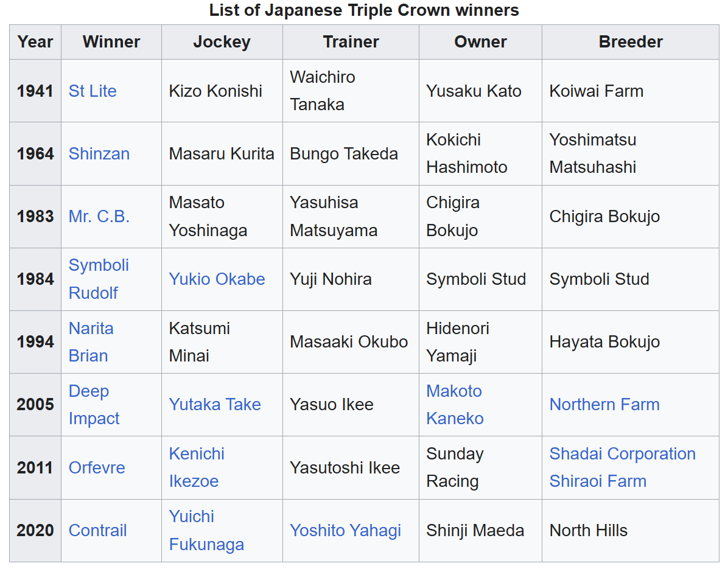Click the 2020 row header cell

click(x=35, y=531)
